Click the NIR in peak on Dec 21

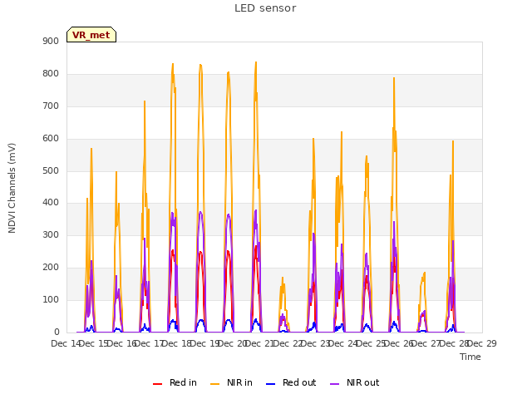point(256,62)
